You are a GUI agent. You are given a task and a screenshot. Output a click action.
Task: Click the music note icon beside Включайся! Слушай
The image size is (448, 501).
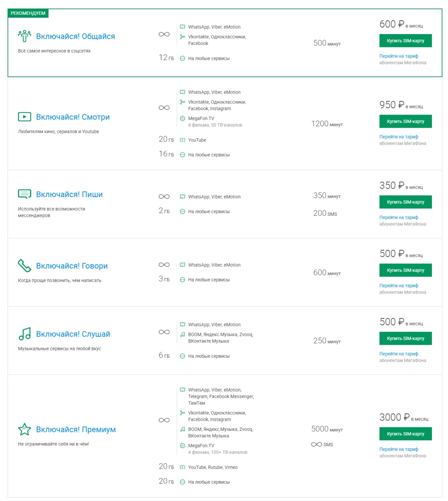(25, 334)
